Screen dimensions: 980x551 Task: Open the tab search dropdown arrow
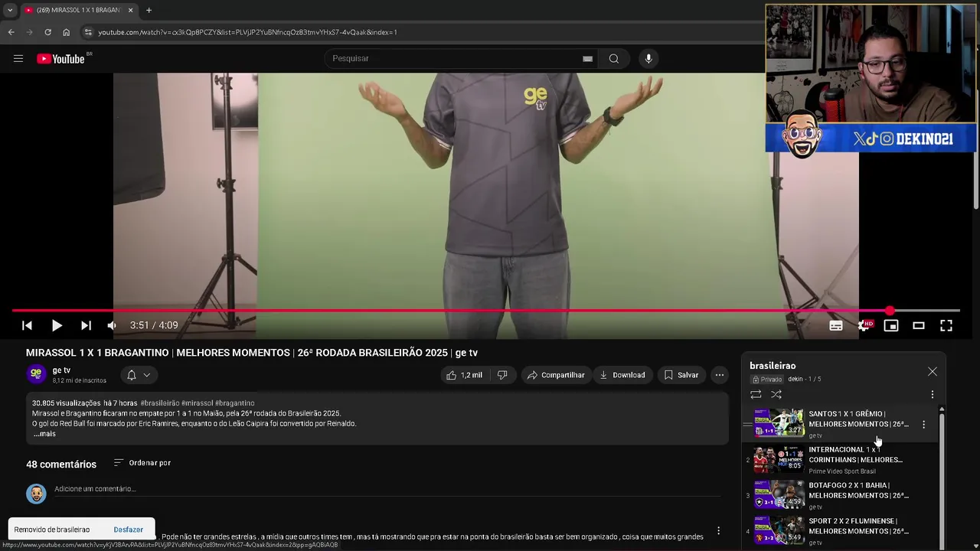9,10
